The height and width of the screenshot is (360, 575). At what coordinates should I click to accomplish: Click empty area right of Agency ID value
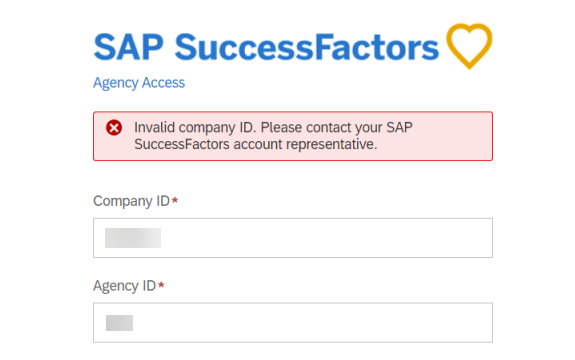pyautogui.click(x=312, y=323)
